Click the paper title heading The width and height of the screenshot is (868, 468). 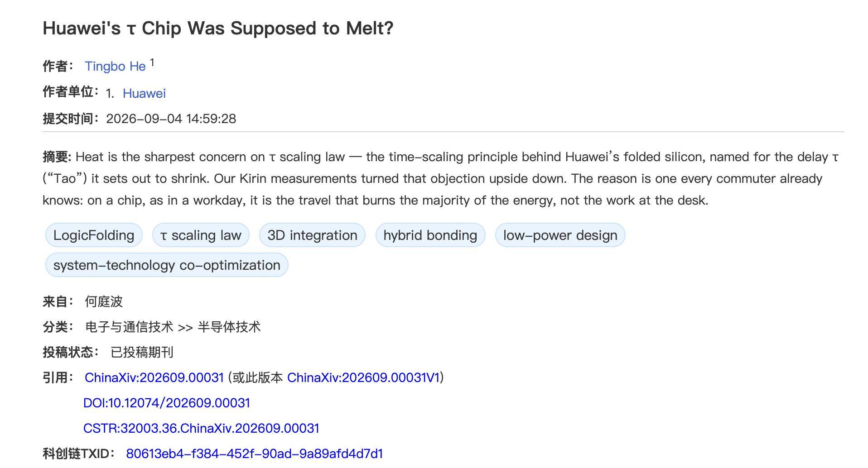pyautogui.click(x=218, y=28)
